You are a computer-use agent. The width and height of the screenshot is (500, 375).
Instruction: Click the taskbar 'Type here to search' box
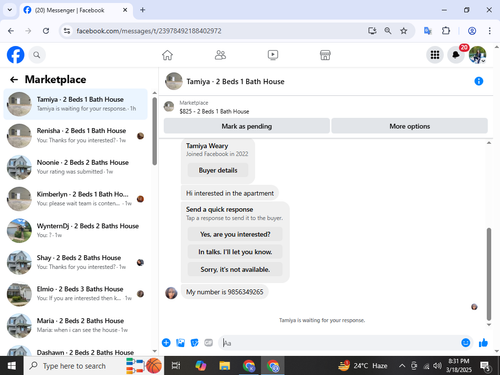click(93, 366)
